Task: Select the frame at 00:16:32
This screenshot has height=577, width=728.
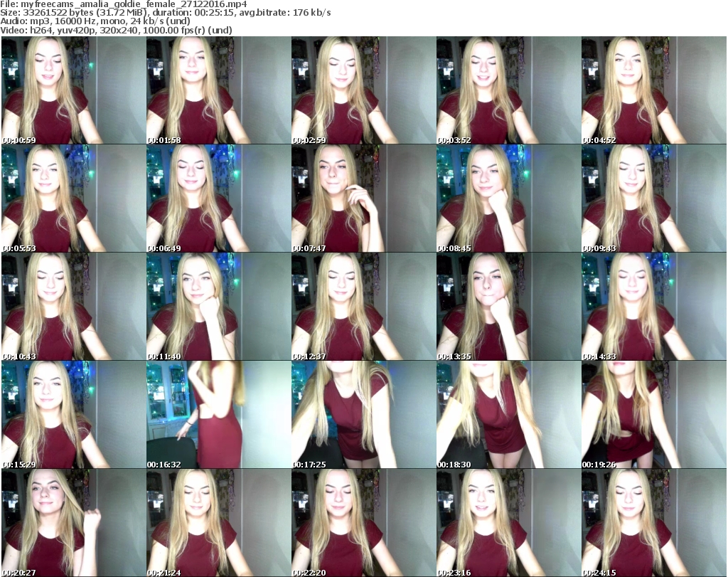Action: (218, 415)
